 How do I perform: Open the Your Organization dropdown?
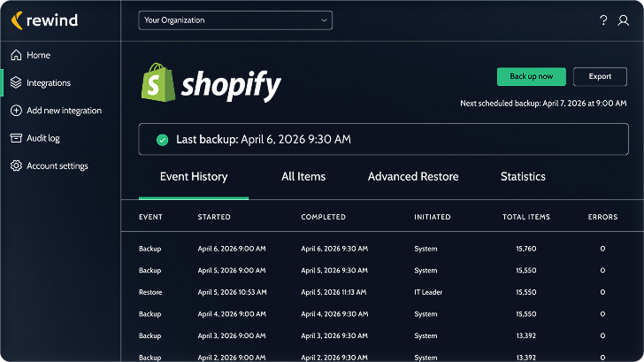click(x=235, y=20)
